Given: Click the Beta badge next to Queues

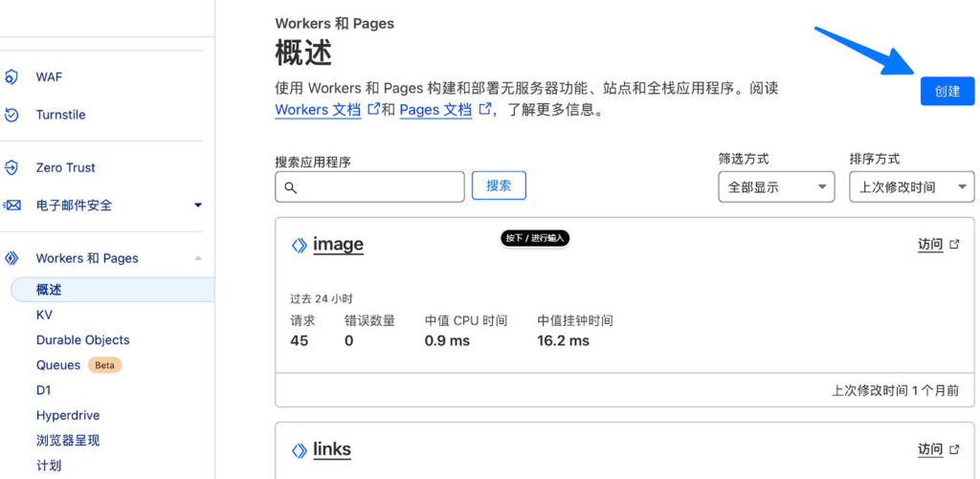Looking at the screenshot, I should click(104, 364).
